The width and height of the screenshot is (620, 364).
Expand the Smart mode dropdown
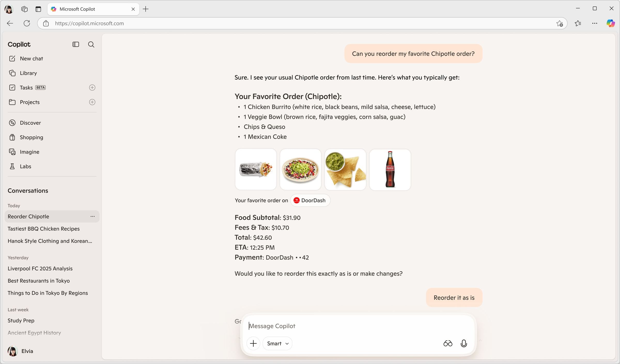pos(277,343)
